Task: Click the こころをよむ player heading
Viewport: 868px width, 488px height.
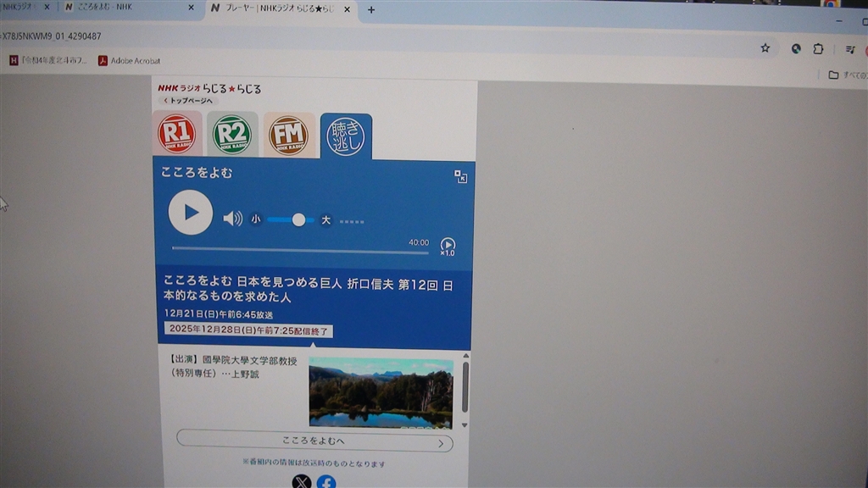Action: (197, 173)
